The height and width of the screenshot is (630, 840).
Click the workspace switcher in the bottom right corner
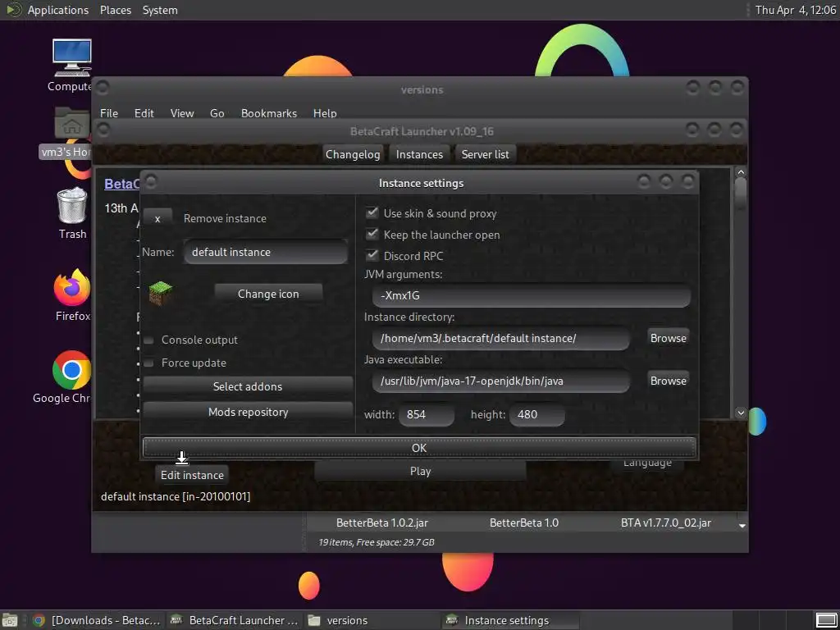click(826, 620)
